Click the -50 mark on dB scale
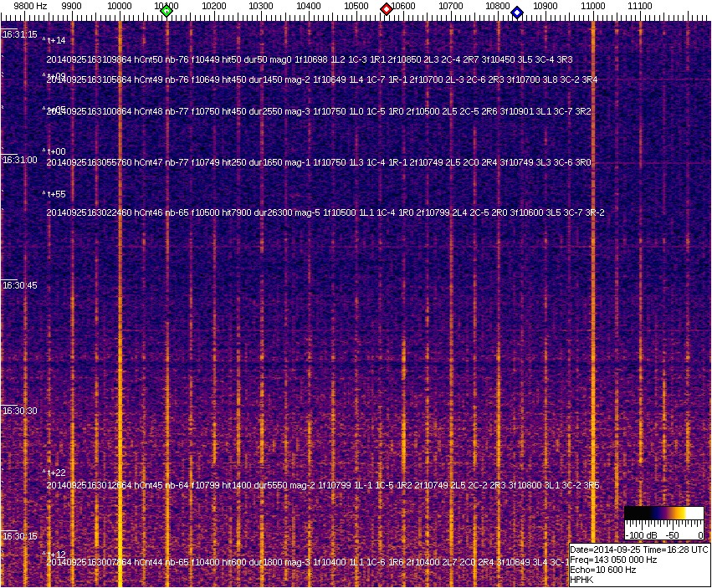The width and height of the screenshot is (712, 588). (671, 535)
